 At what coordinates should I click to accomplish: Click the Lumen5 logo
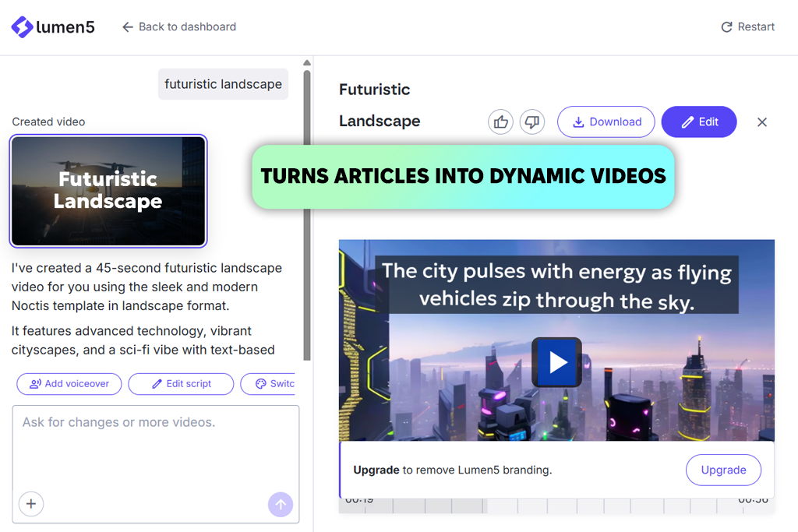click(x=53, y=27)
